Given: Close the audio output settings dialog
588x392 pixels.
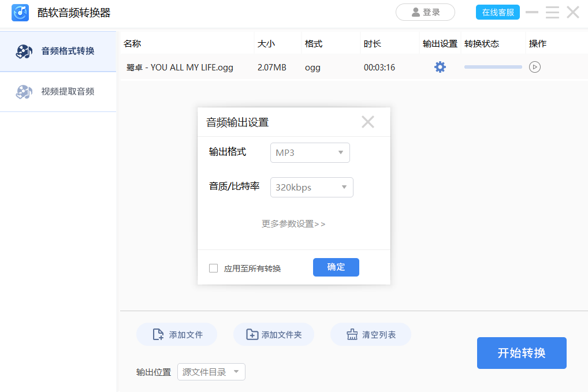Looking at the screenshot, I should [x=368, y=122].
